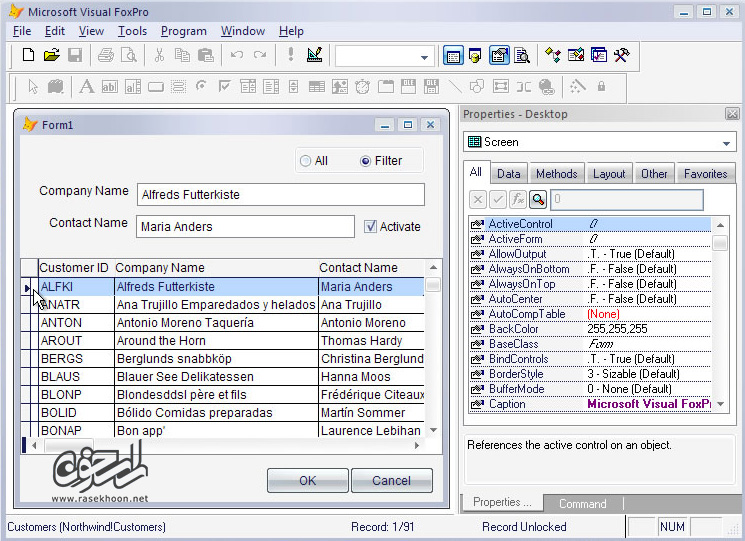Viewport: 745px width, 541px height.
Task: Select the Filter radio button
Action: pyautogui.click(x=381, y=161)
